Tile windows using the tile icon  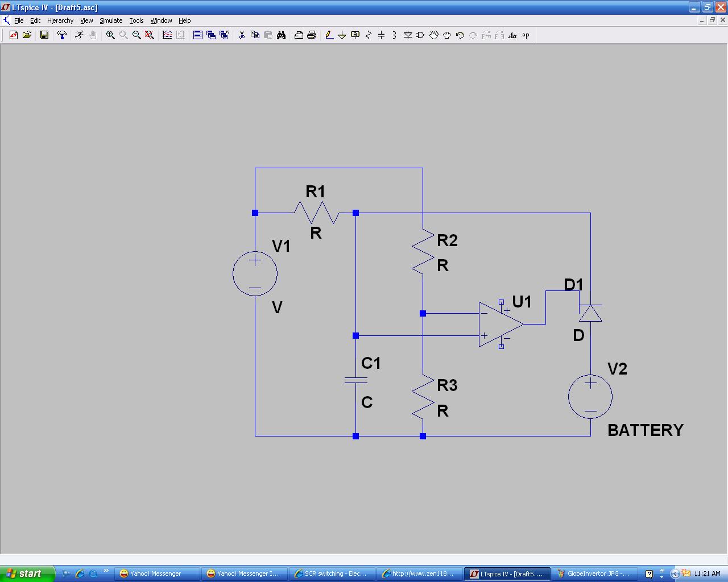(198, 35)
